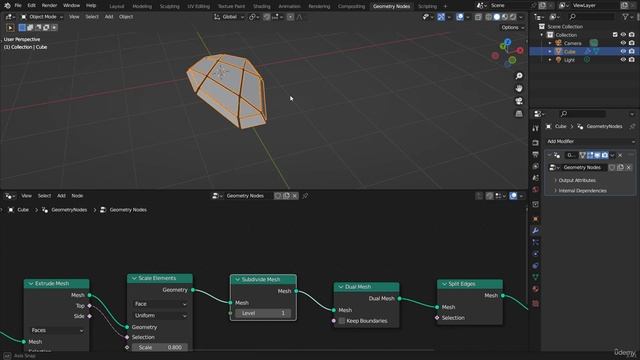Viewport: 640px width, 360px height.
Task: Toggle the viewport gizmos button
Action: 441,17
